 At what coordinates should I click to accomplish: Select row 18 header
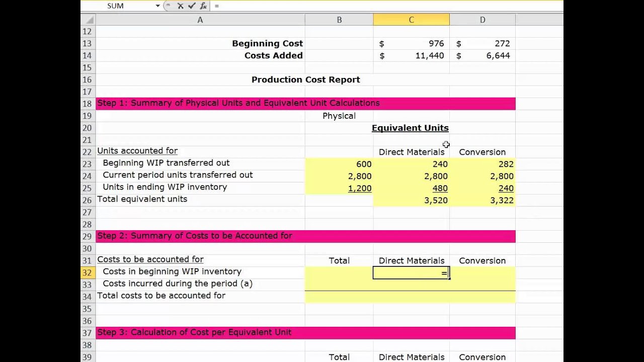point(88,104)
